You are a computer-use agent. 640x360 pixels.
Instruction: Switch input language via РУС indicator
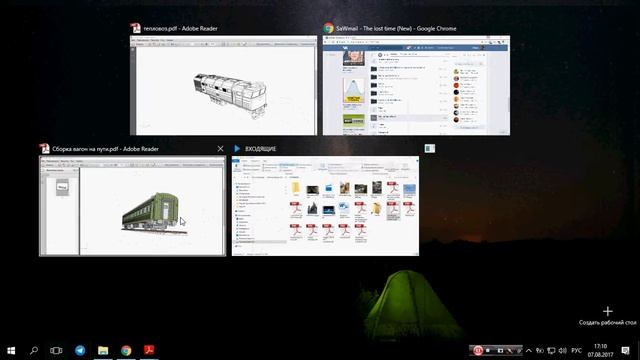click(x=576, y=350)
